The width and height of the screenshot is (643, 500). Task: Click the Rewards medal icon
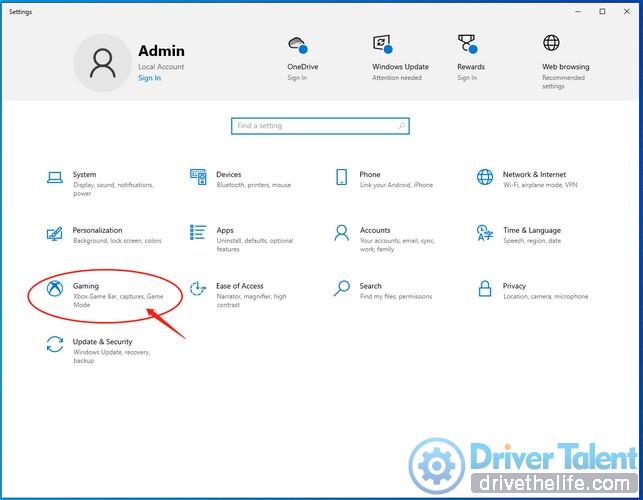point(467,44)
